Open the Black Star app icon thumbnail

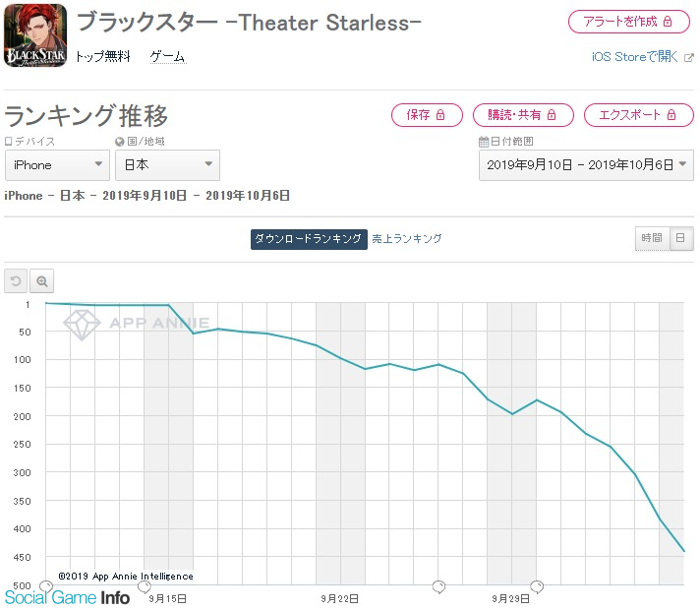click(x=35, y=35)
